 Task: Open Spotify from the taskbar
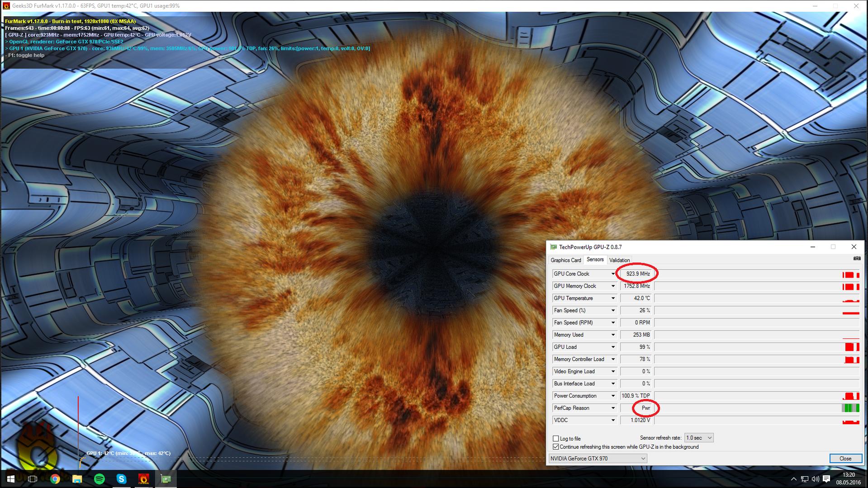tap(99, 479)
